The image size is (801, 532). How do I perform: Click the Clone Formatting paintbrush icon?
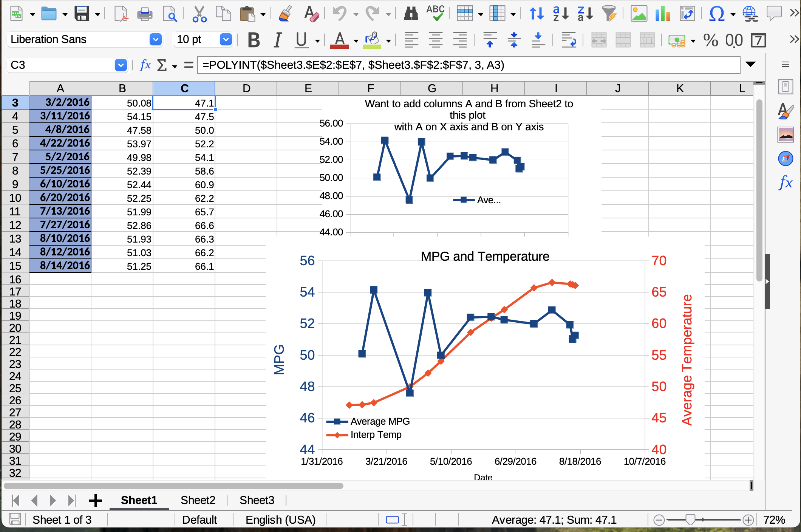(285, 14)
